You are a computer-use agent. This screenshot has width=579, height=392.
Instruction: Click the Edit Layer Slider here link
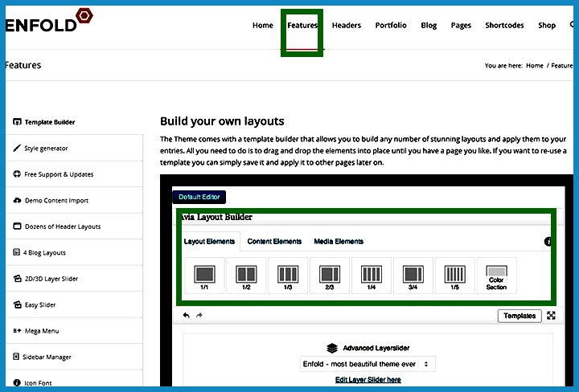[x=368, y=380]
